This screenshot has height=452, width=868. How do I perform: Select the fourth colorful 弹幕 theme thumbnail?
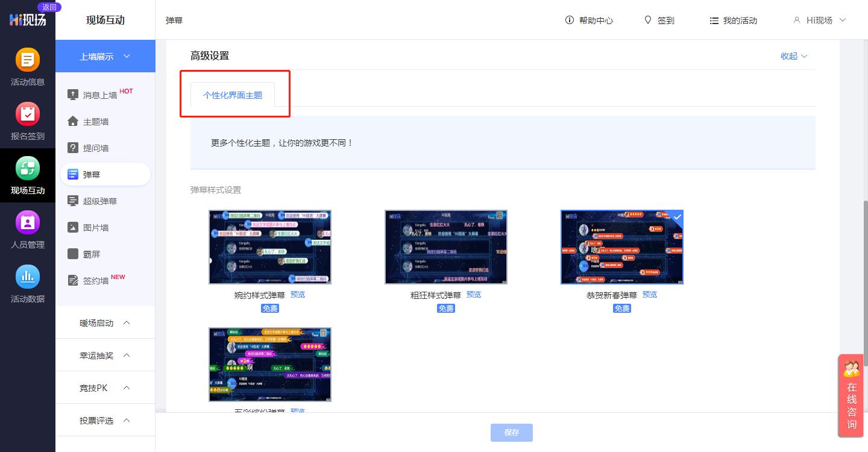270,365
